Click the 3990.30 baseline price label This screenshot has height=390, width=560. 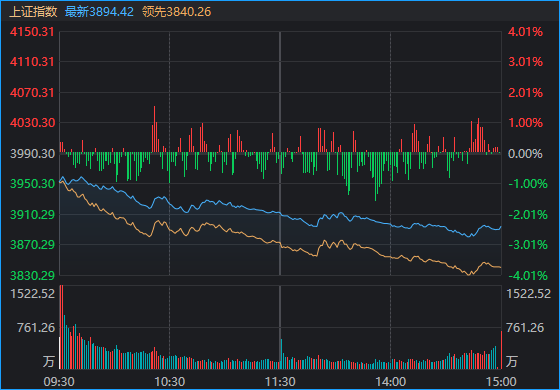pos(32,154)
